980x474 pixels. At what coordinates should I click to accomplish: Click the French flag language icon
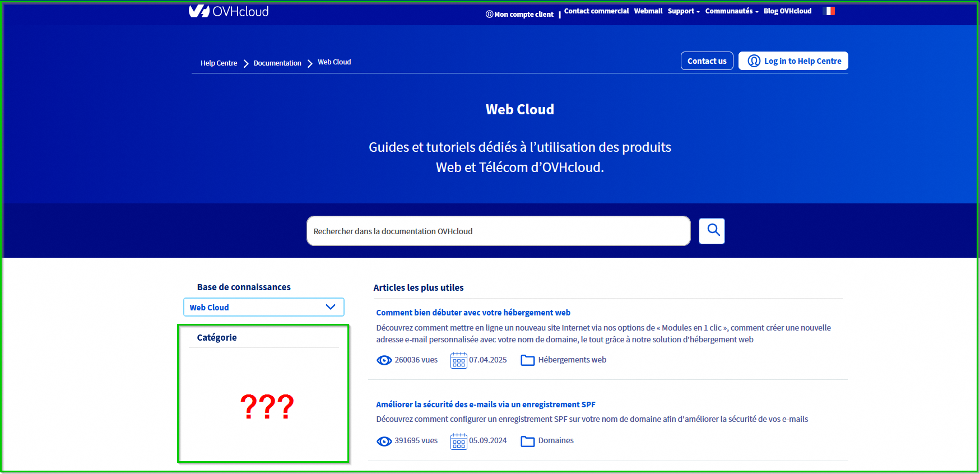coord(829,11)
